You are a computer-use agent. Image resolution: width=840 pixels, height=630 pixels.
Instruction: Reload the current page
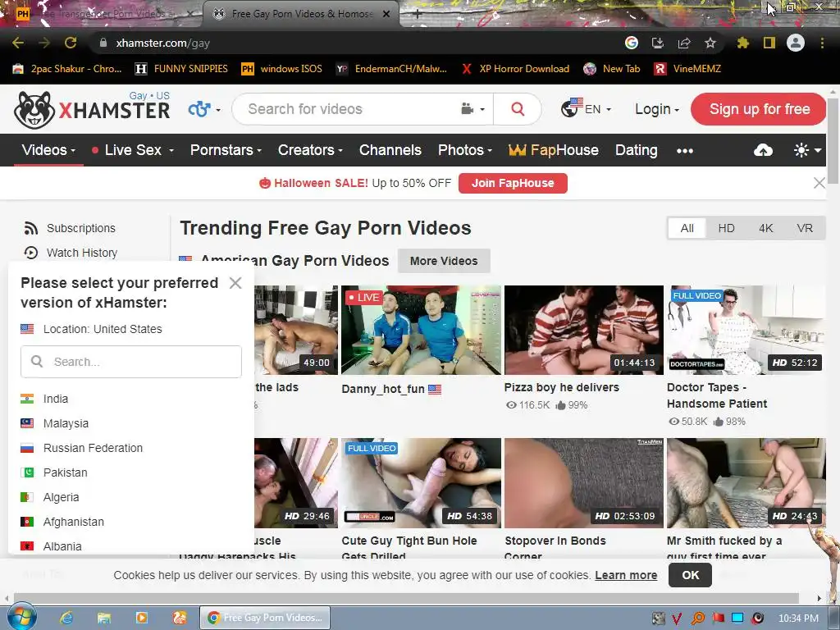pos(71,43)
